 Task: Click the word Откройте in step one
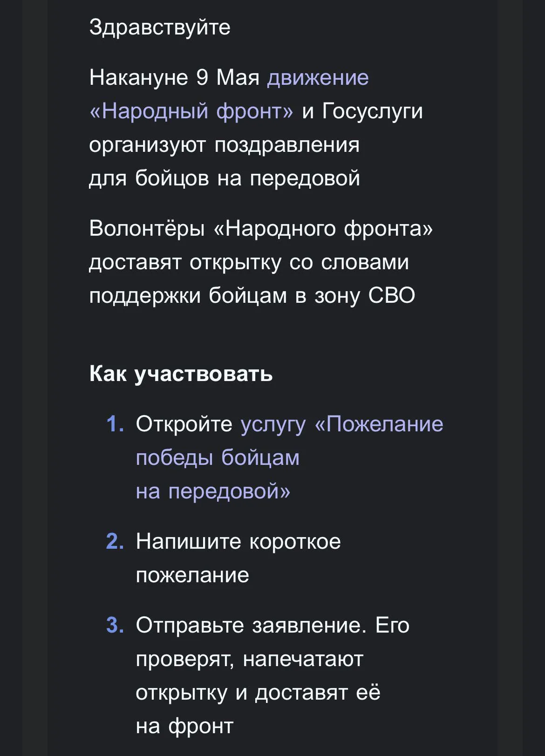[x=184, y=424]
